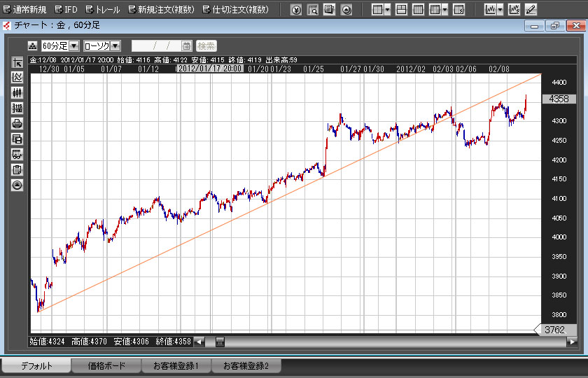Click the yen symbol icon in top toolbar
This screenshot has width=588, height=378.
(x=296, y=10)
